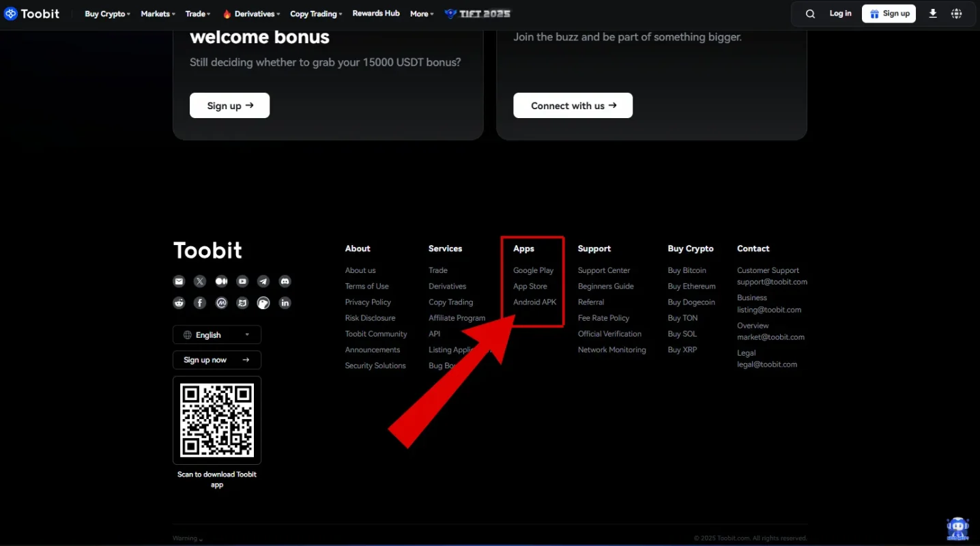Open the LinkedIn social icon
This screenshot has height=546, width=980.
point(285,302)
